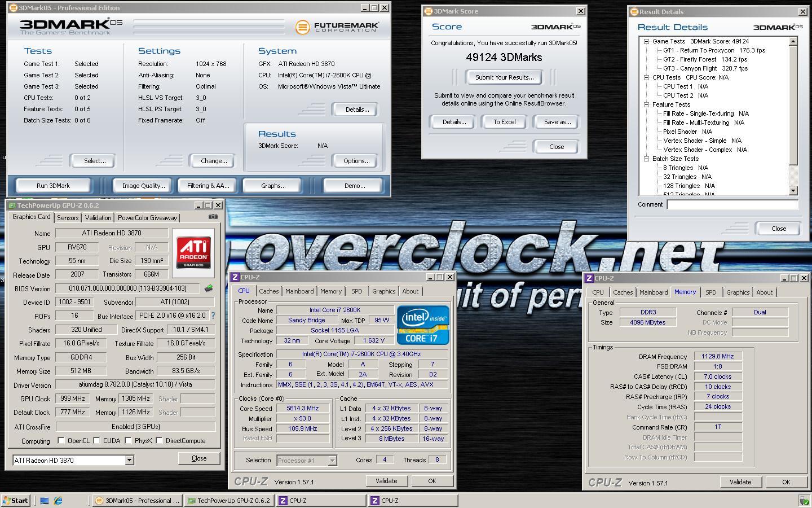Collapse the Batch Size Tests tree node
Image resolution: width=812 pixels, height=508 pixels.
coord(646,159)
